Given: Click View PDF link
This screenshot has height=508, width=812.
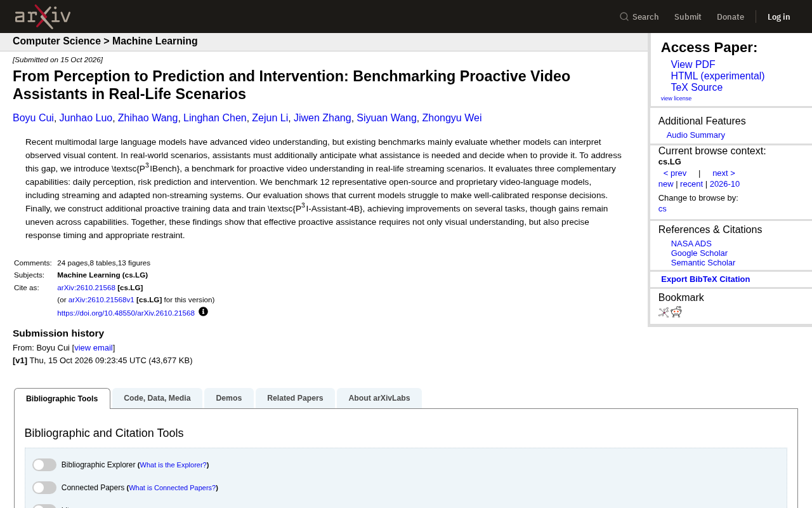Looking at the screenshot, I should pyautogui.click(x=693, y=65).
